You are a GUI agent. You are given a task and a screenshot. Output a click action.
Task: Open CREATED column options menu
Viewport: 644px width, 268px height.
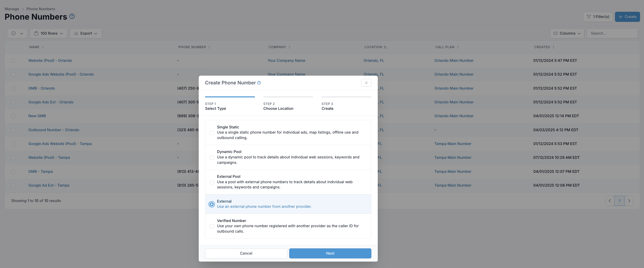553,47
